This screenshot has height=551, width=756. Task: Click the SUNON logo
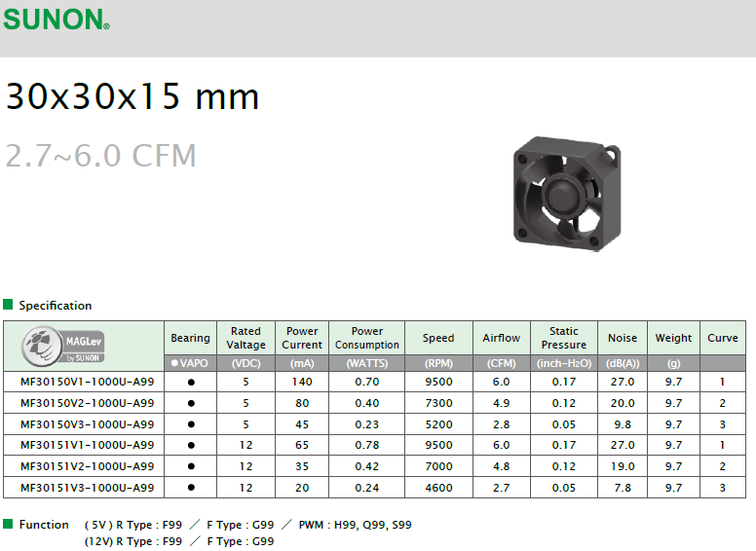point(57,19)
